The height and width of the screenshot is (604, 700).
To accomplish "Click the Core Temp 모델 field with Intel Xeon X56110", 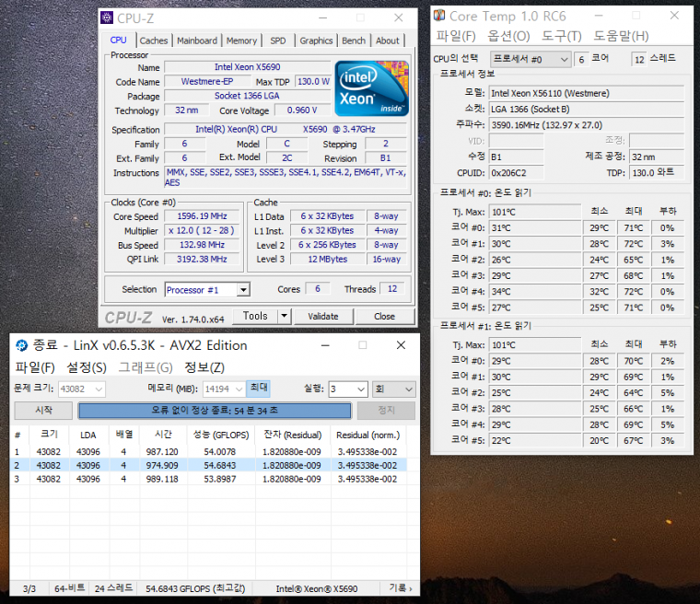I will point(586,93).
